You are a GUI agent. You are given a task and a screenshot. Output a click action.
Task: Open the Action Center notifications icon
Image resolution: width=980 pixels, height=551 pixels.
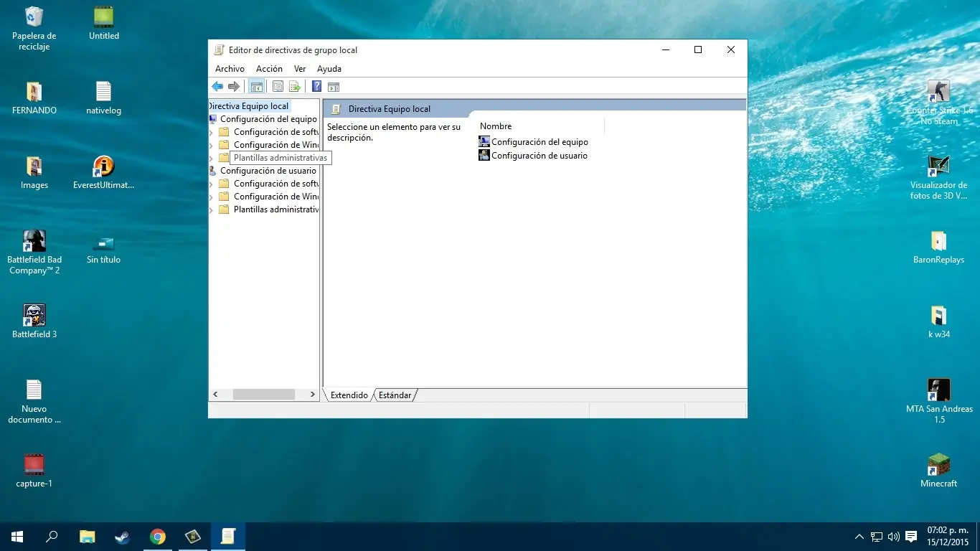[x=911, y=537]
